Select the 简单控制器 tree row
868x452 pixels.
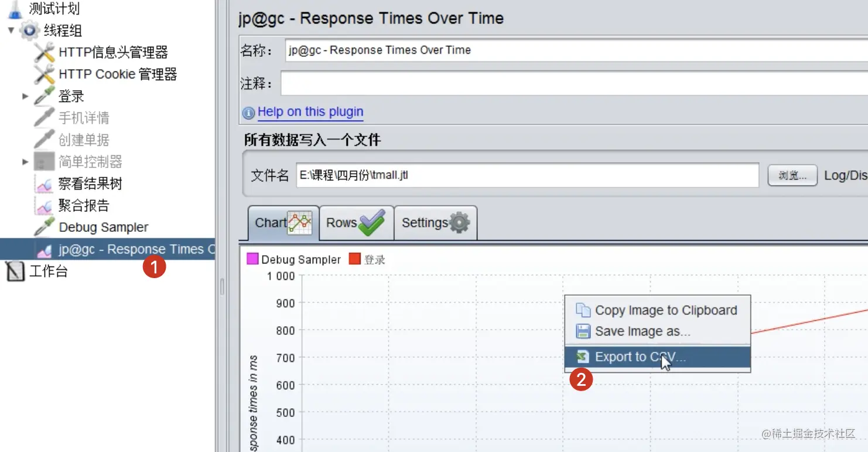pos(90,162)
